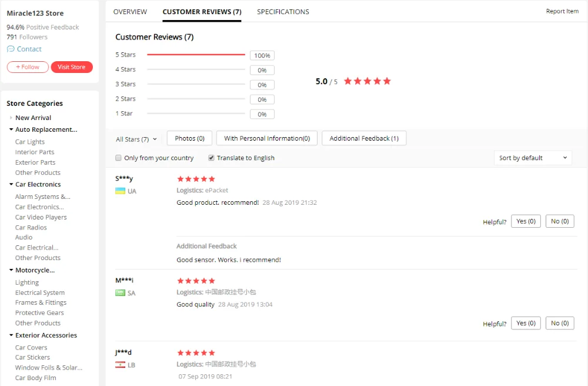
Task: Select the Customer Reviews (7) tab
Action: tap(202, 12)
